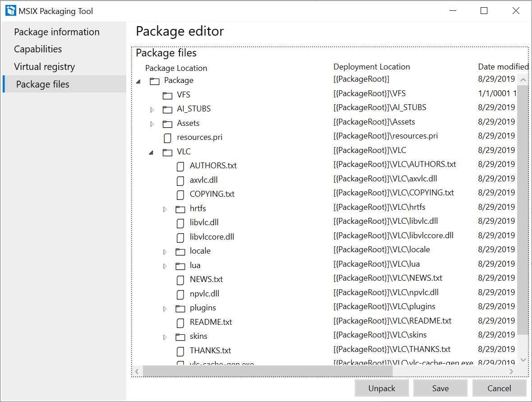Image resolution: width=532 pixels, height=402 pixels.
Task: Click the Save button
Action: [x=440, y=388]
